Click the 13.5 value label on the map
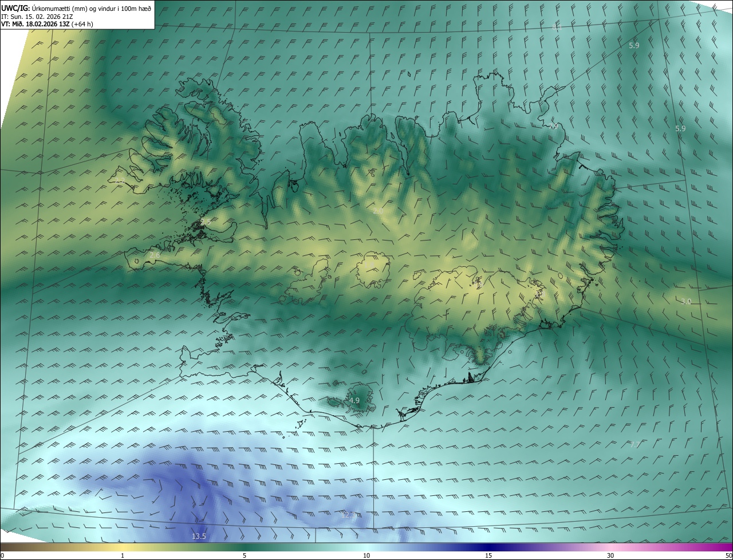The height and width of the screenshot is (560, 733). click(199, 537)
